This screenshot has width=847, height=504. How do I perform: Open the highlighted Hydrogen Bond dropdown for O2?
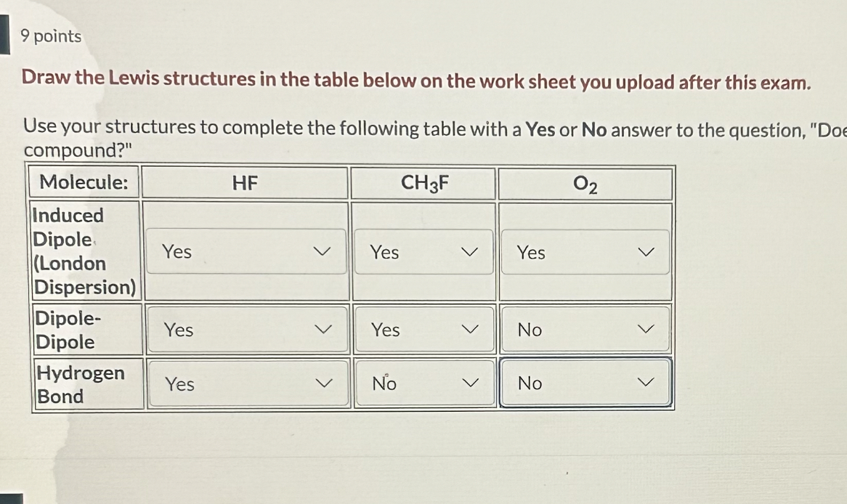pyautogui.click(x=583, y=383)
